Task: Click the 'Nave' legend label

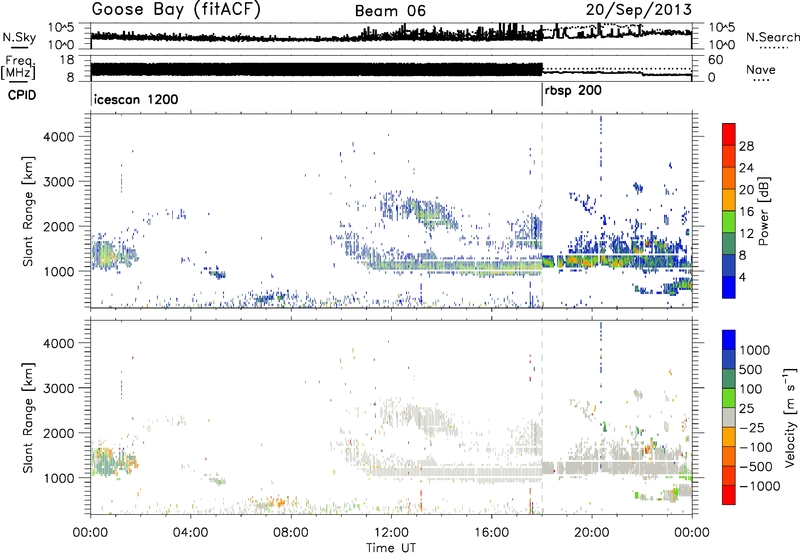Action: [761, 69]
